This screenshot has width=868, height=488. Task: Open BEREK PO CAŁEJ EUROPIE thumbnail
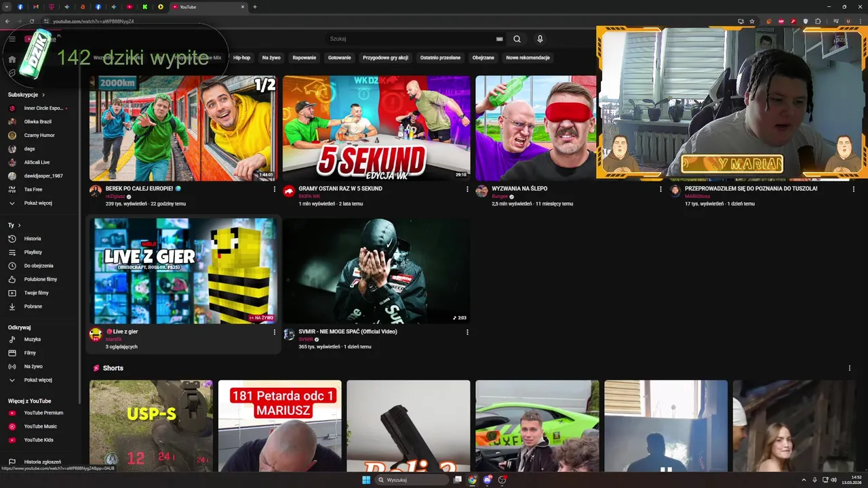coord(183,128)
